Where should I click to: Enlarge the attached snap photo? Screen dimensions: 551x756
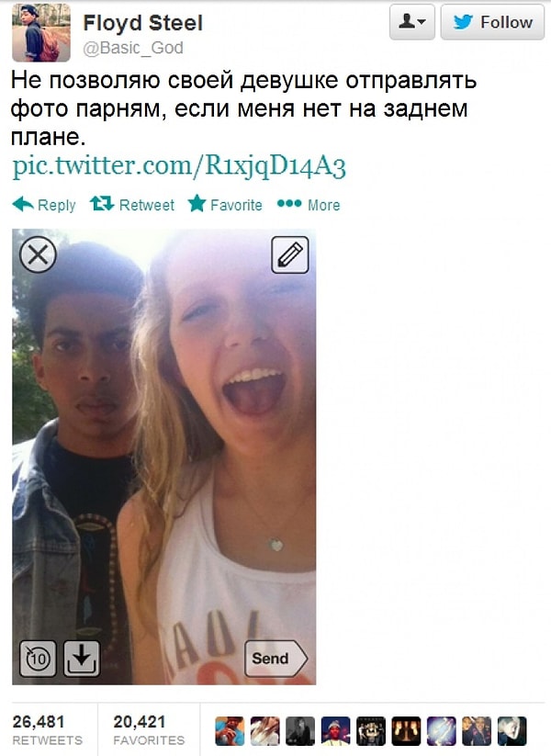pos(163,457)
